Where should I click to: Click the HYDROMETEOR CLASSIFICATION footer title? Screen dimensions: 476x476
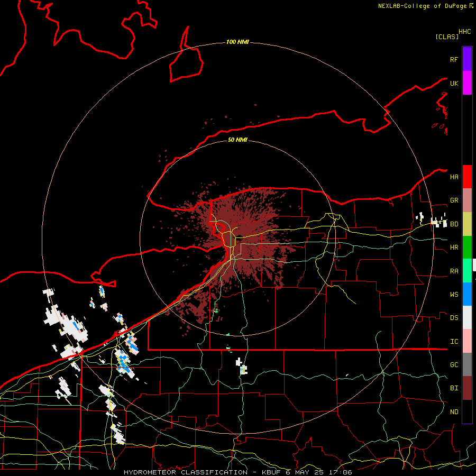pos(185,472)
